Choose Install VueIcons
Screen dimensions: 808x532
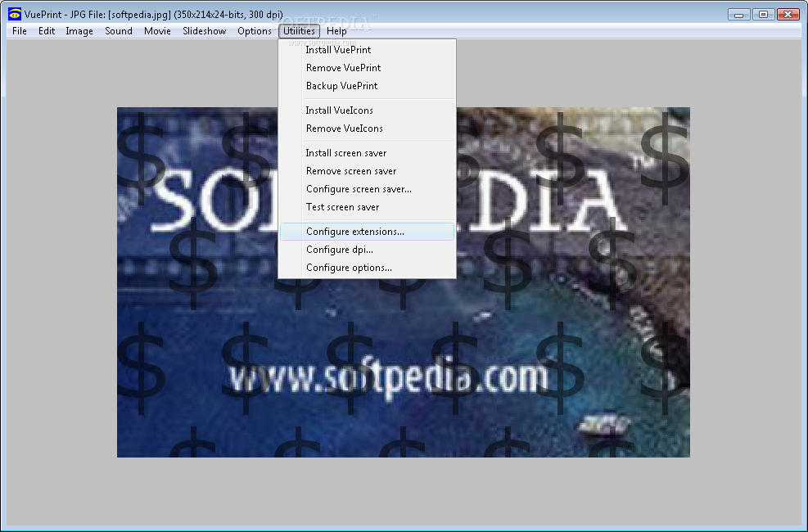pyautogui.click(x=367, y=110)
